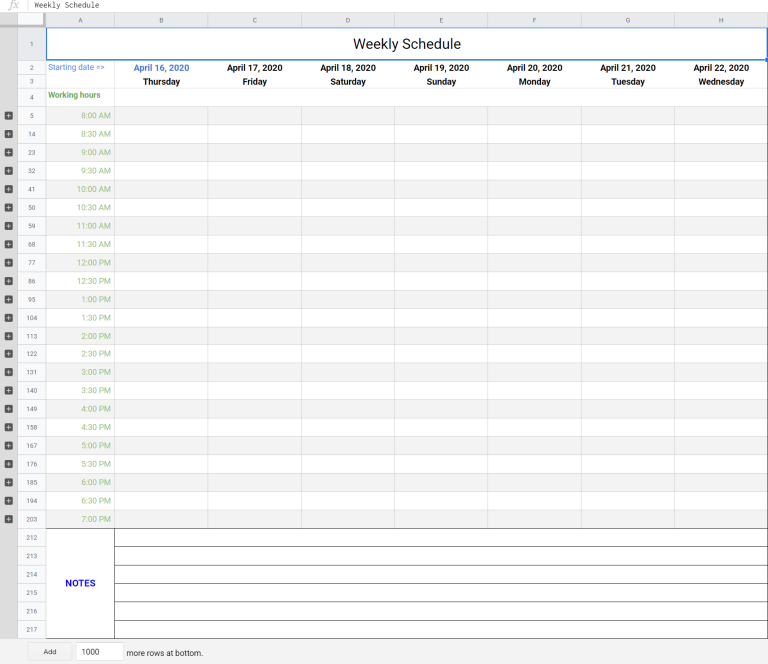The image size is (768, 664).
Task: Expand the row group at 2:30 PM
Action: [9, 354]
